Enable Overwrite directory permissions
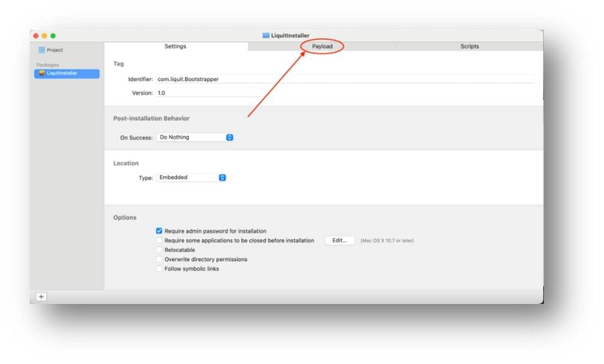This screenshot has width=604, height=364. click(x=158, y=259)
